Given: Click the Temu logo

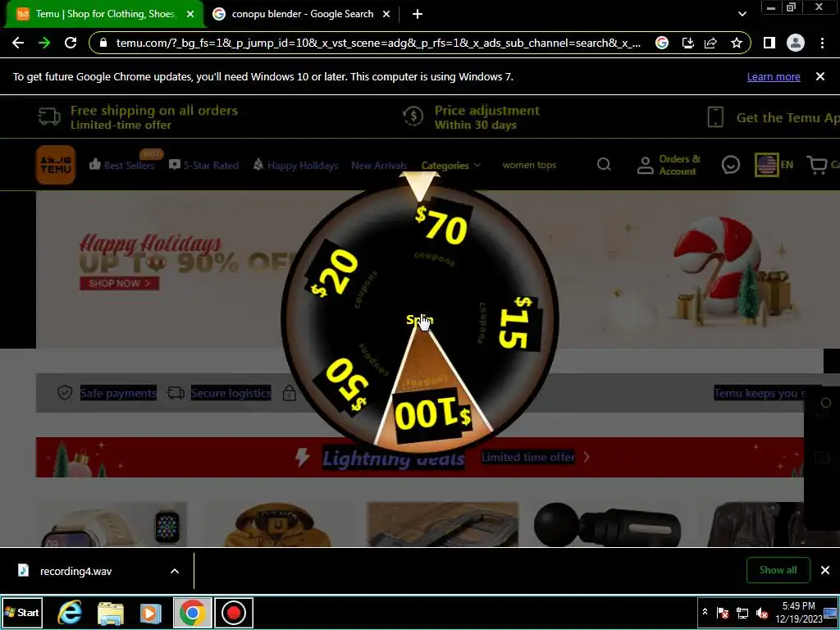Looking at the screenshot, I should point(56,165).
